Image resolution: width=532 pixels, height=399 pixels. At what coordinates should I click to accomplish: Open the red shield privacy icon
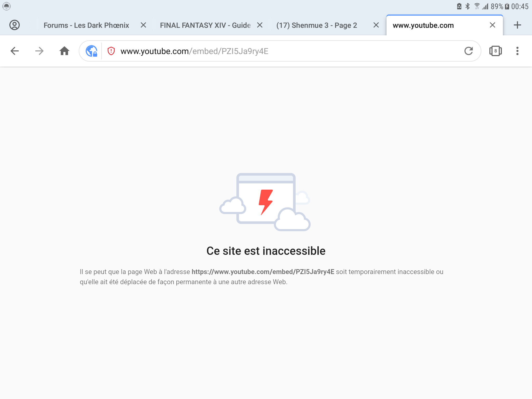111,51
